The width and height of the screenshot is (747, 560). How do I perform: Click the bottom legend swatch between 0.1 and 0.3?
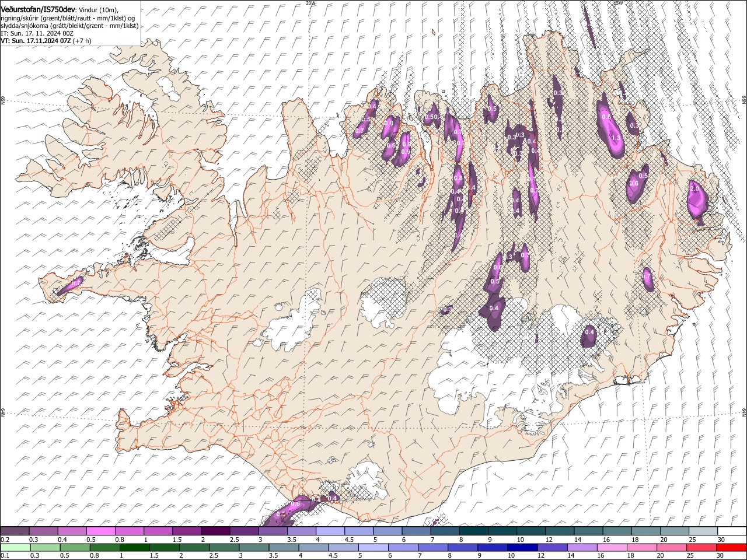(16, 548)
